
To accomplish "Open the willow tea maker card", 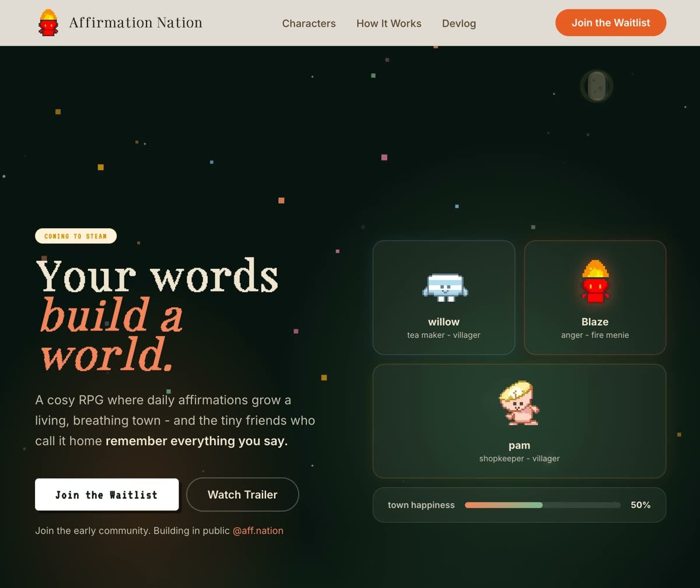I will tap(444, 297).
